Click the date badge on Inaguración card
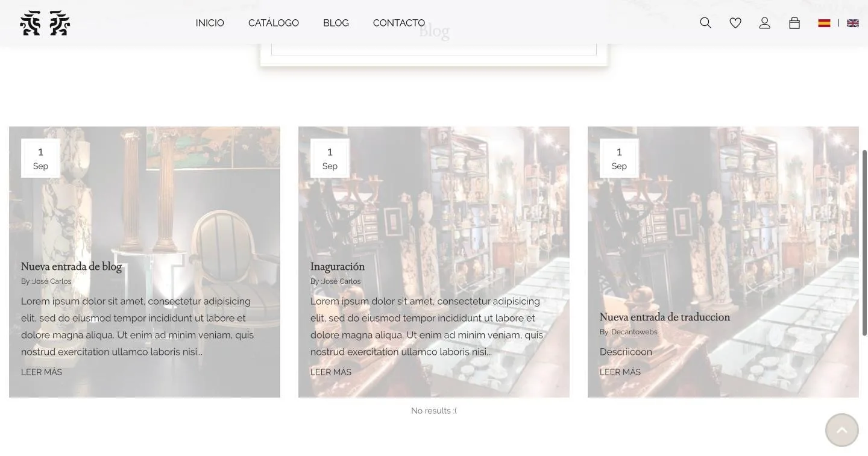Viewport: 868px width, 456px height. click(330, 158)
